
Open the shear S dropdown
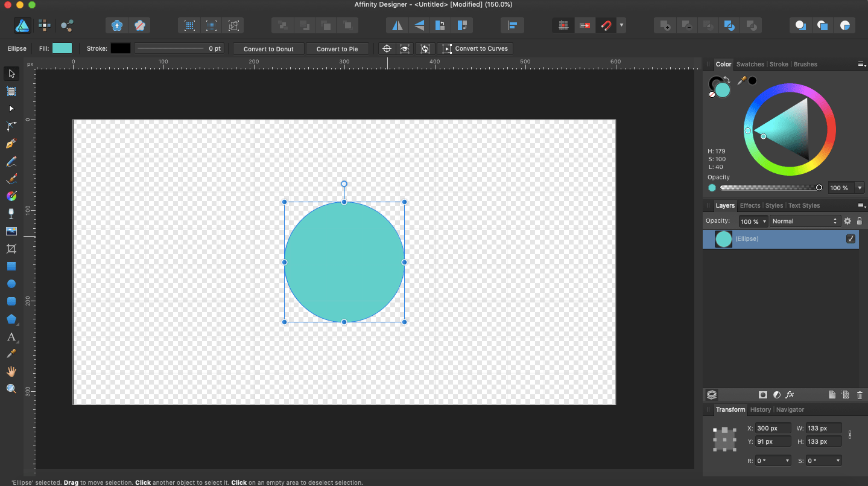pos(838,461)
